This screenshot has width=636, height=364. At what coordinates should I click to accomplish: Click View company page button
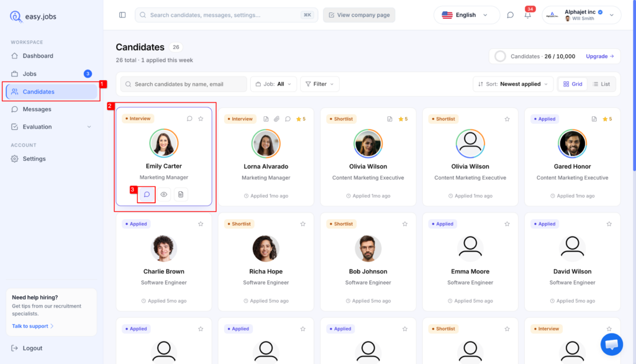359,15
